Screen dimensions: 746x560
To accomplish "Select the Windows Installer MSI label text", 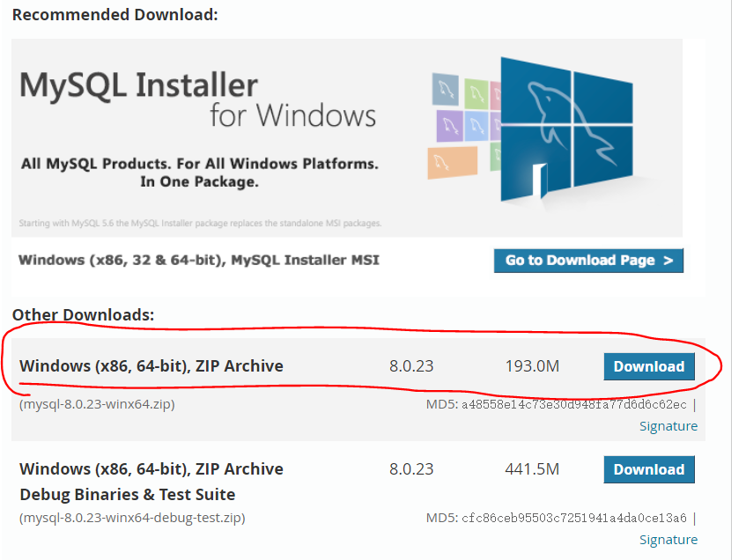I will (x=199, y=261).
